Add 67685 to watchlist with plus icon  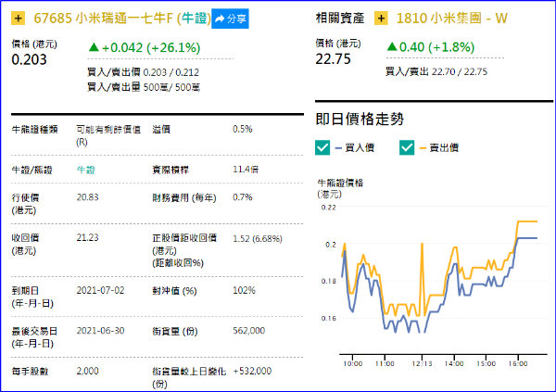click(19, 19)
